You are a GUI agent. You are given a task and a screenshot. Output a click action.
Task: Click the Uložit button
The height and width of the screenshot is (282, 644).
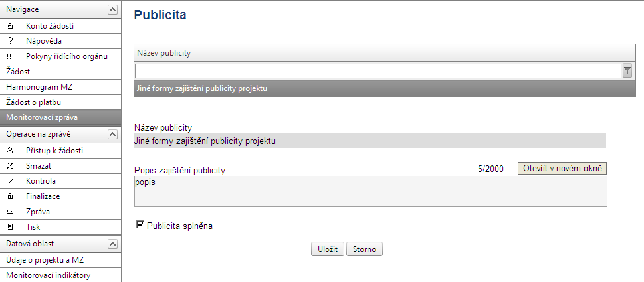click(x=328, y=249)
